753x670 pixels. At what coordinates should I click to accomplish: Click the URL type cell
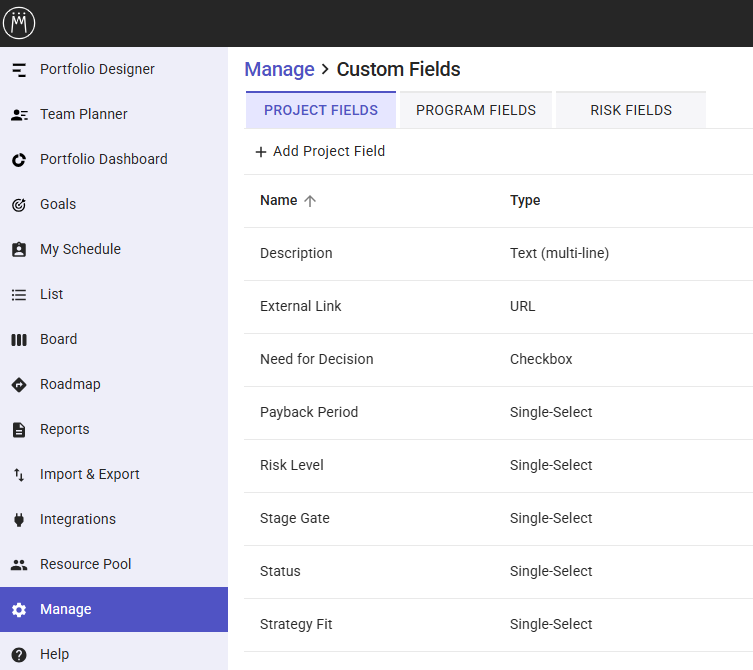pyautogui.click(x=522, y=306)
